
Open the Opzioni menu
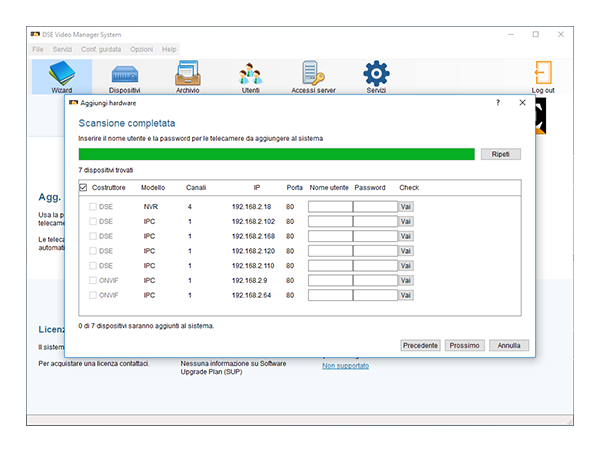pos(141,49)
